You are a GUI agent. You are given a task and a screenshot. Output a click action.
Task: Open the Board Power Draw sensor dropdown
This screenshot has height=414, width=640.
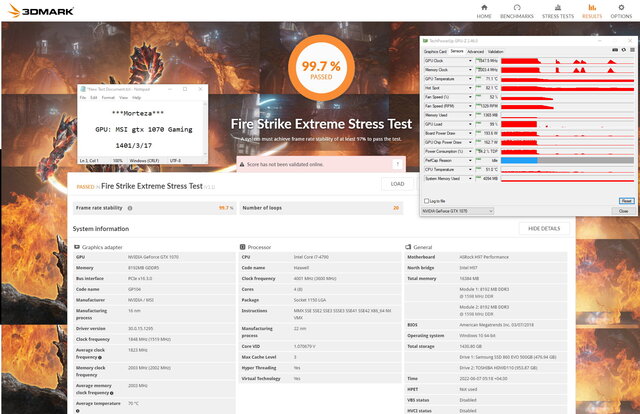click(470, 133)
